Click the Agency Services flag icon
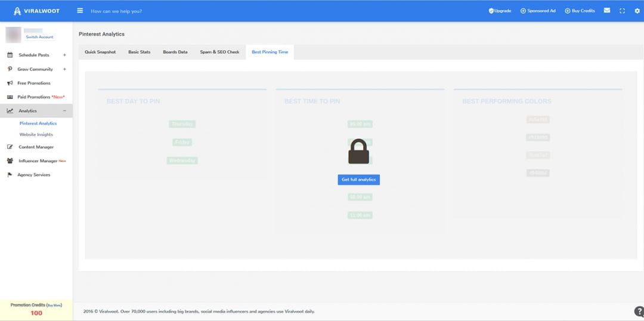This screenshot has width=644, height=321. tap(10, 175)
